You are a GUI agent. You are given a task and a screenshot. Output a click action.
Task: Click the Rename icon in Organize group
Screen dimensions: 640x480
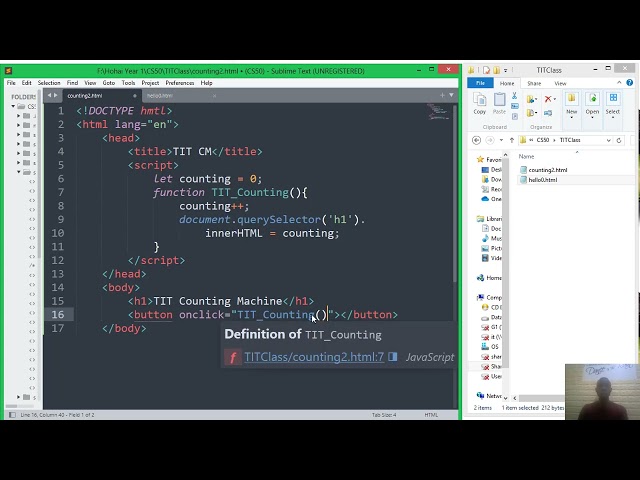click(x=548, y=113)
